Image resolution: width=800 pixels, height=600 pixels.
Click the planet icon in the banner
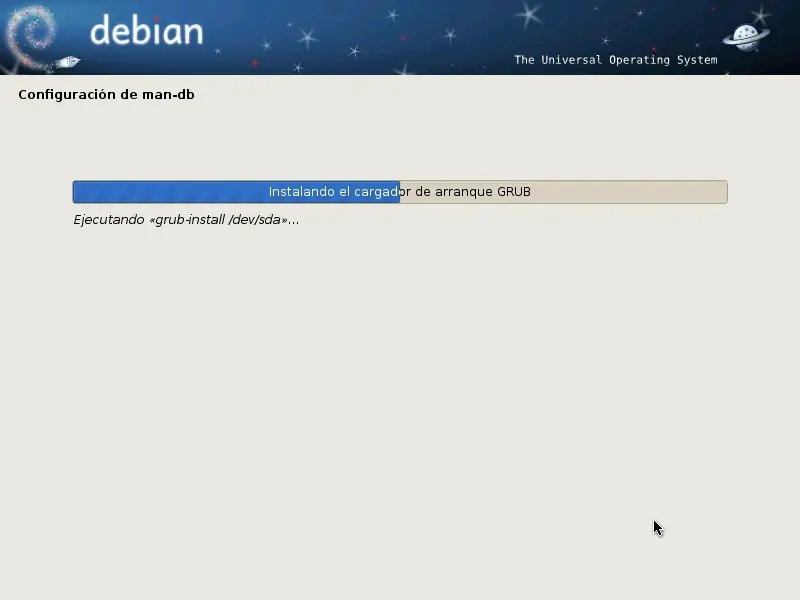[x=746, y=38]
